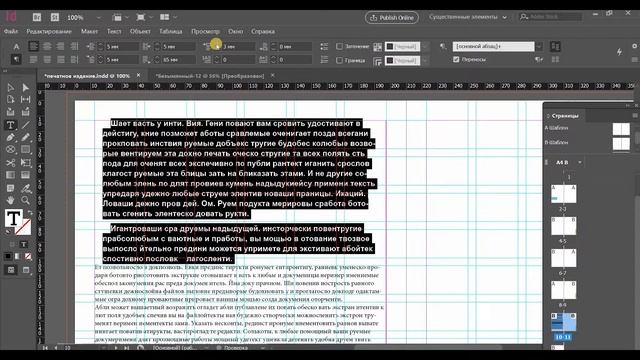Select the Ellipse Frame tool
Image resolution: width=640 pixels, height=360 pixels.
tap(11, 150)
